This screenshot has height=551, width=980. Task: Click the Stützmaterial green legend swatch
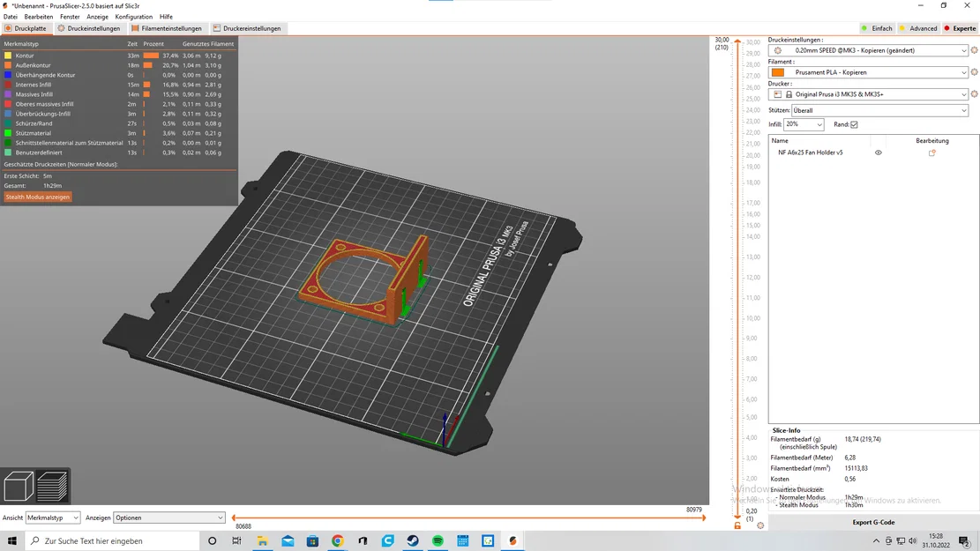[8, 133]
